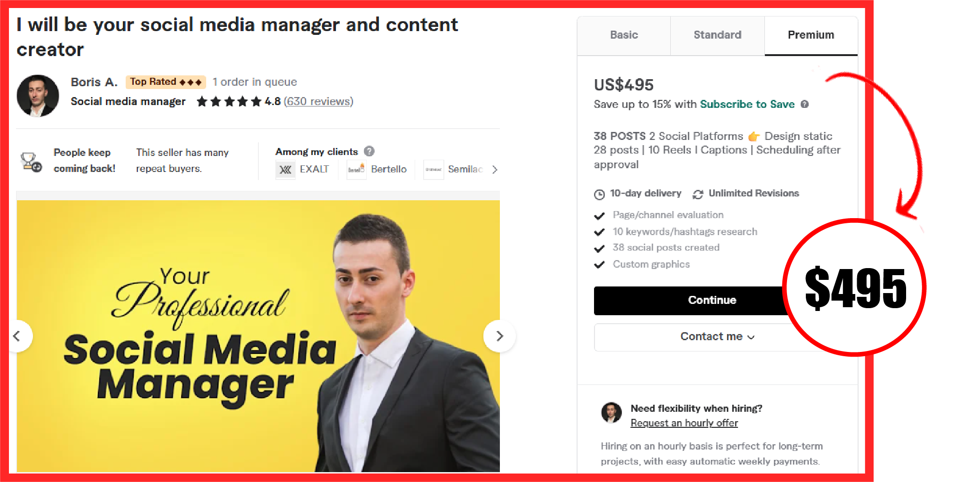Viewport: 980px width, 482px height.
Task: Open Request an hourly offer link
Action: pos(684,423)
